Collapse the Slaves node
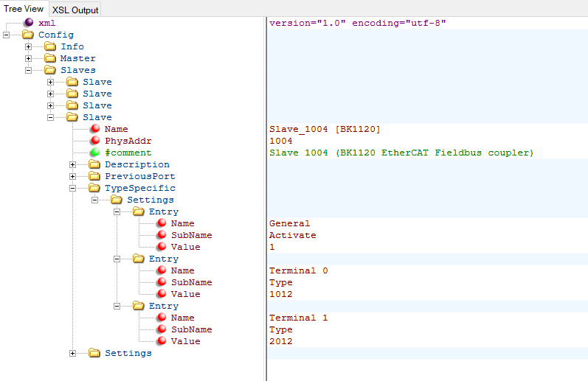The height and width of the screenshot is (381, 588). point(29,70)
